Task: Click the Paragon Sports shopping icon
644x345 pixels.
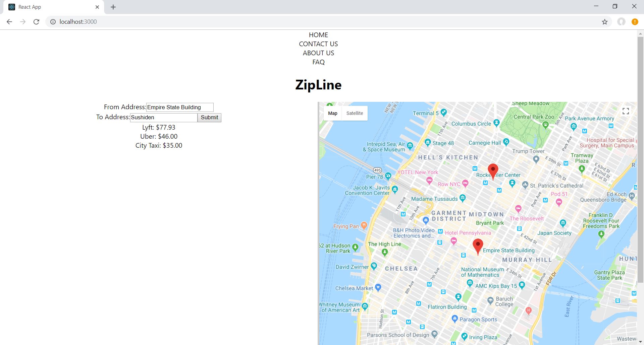Action: tap(455, 319)
